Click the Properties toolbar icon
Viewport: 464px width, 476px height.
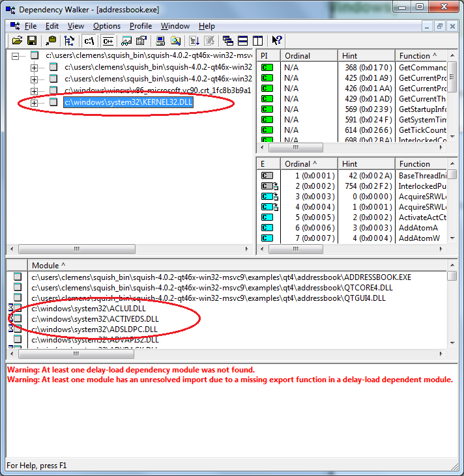click(x=141, y=40)
